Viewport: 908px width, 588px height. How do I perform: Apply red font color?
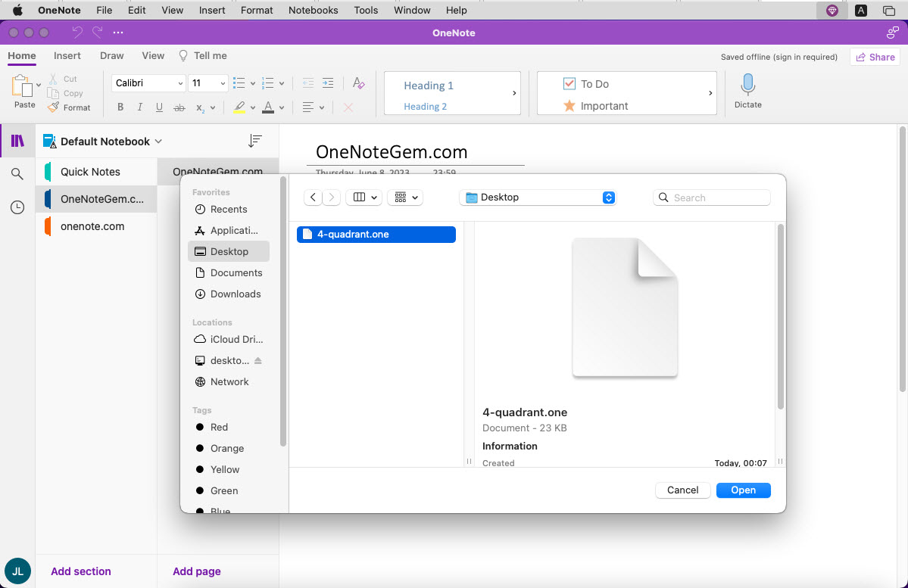[268, 107]
